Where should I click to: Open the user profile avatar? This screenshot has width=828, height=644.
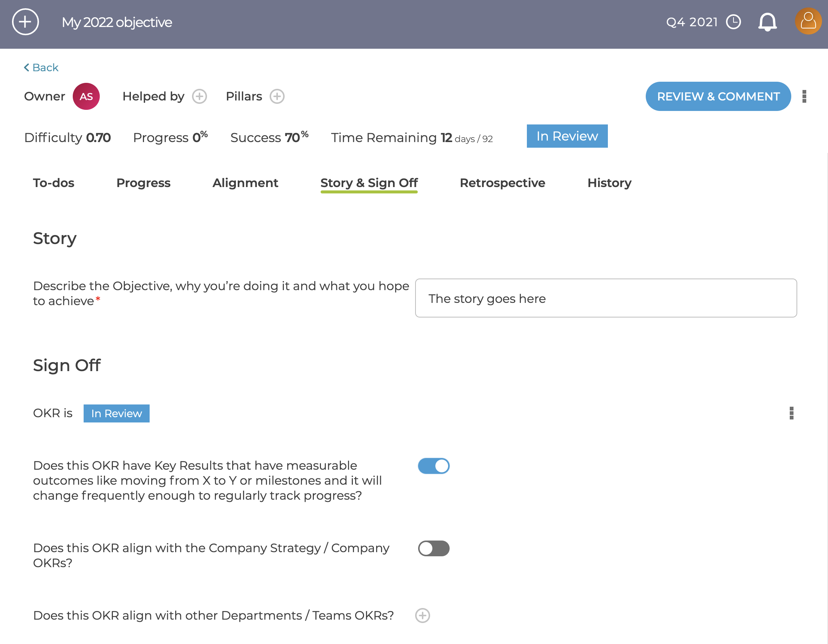point(808,21)
